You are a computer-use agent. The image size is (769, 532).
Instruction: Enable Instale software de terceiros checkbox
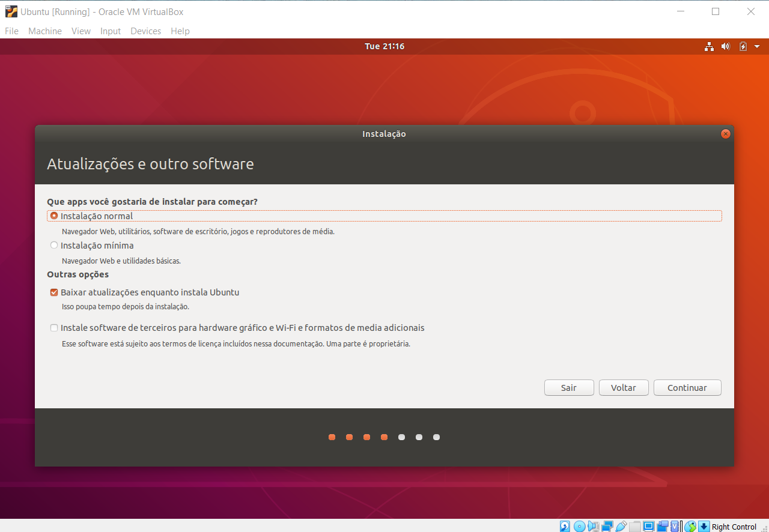54,328
